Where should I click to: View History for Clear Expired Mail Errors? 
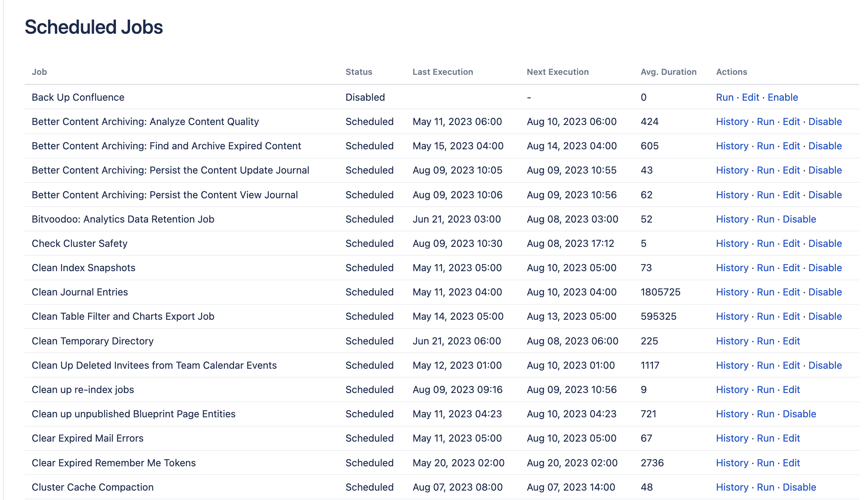tap(732, 438)
